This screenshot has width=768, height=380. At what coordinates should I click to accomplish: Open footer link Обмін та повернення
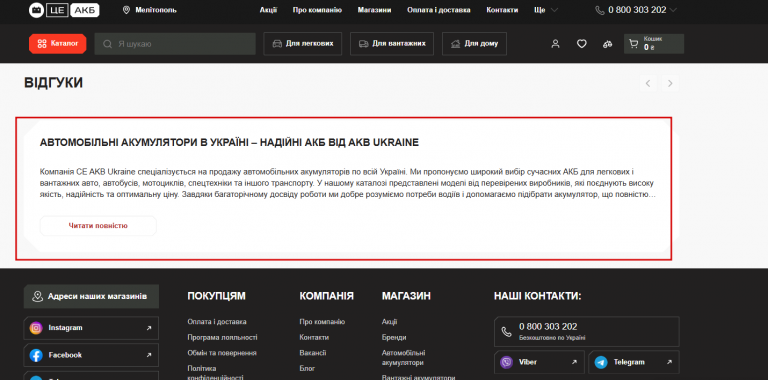point(222,353)
